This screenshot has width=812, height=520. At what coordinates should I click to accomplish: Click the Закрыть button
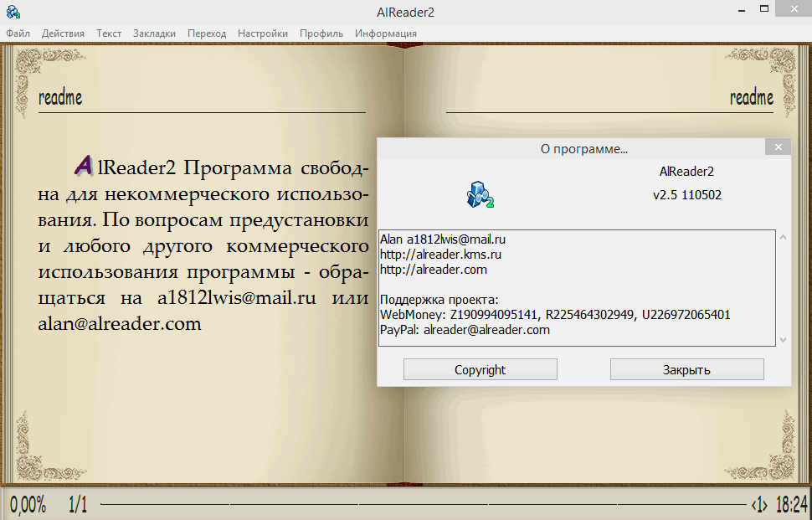[686, 369]
